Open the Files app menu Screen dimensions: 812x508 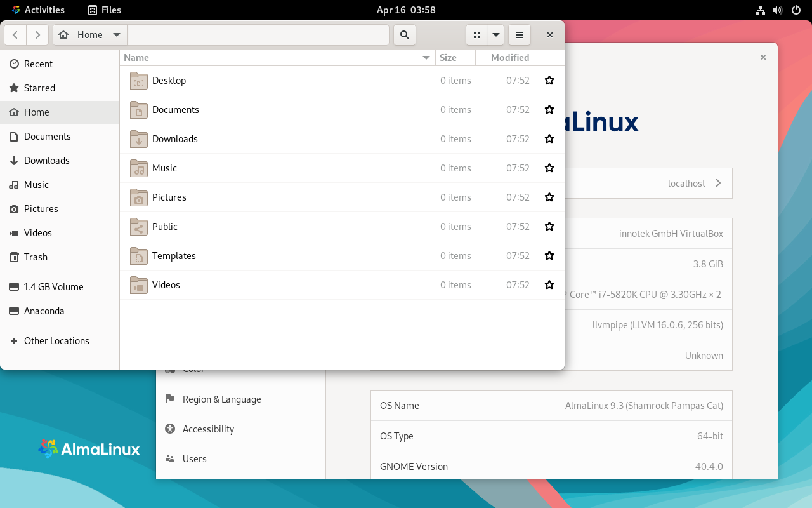click(x=105, y=10)
